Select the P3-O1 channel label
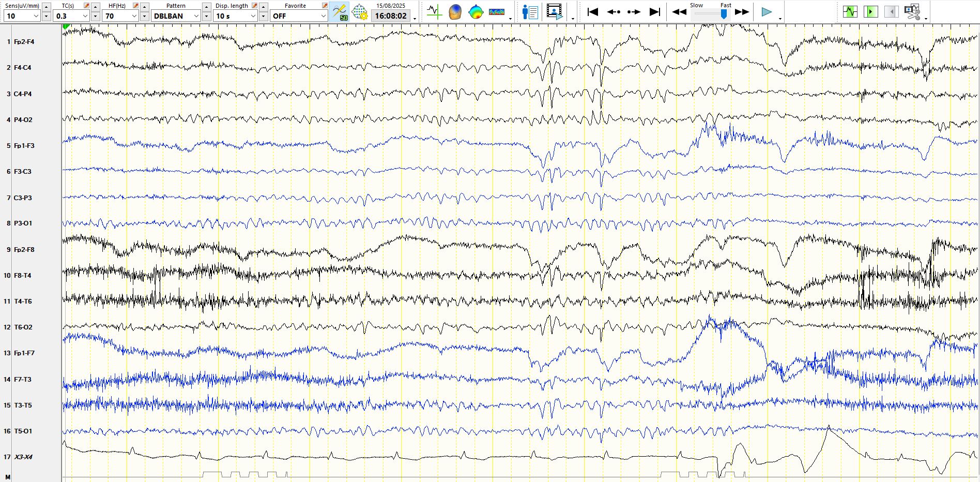This screenshot has height=482, width=980. (23, 223)
